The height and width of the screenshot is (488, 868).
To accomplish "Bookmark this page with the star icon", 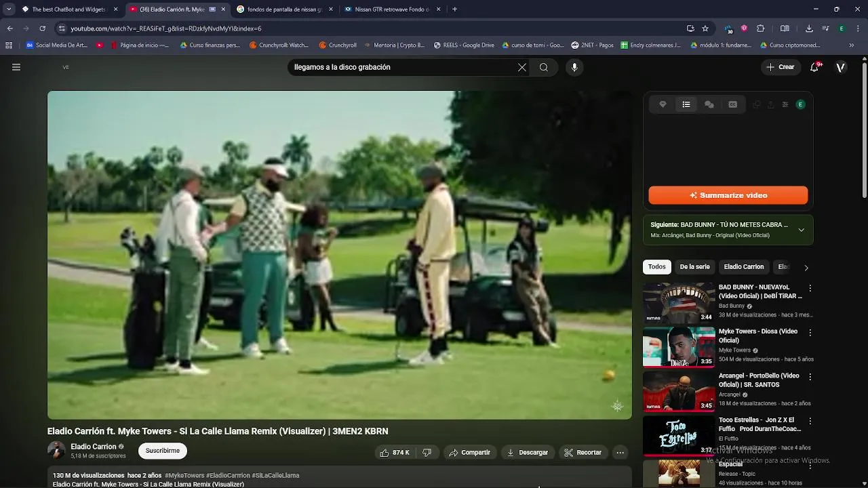I will tap(705, 28).
